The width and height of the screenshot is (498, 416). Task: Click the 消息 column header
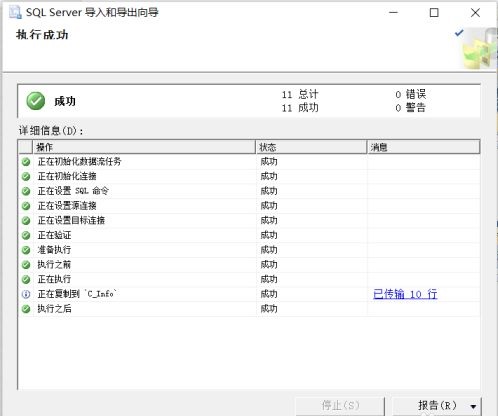point(424,147)
